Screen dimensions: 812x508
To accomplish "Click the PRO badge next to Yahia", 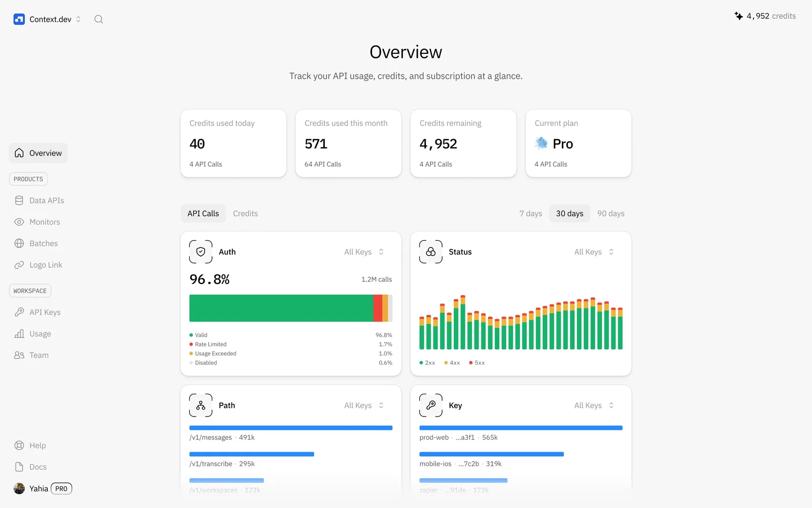I will coord(61,489).
